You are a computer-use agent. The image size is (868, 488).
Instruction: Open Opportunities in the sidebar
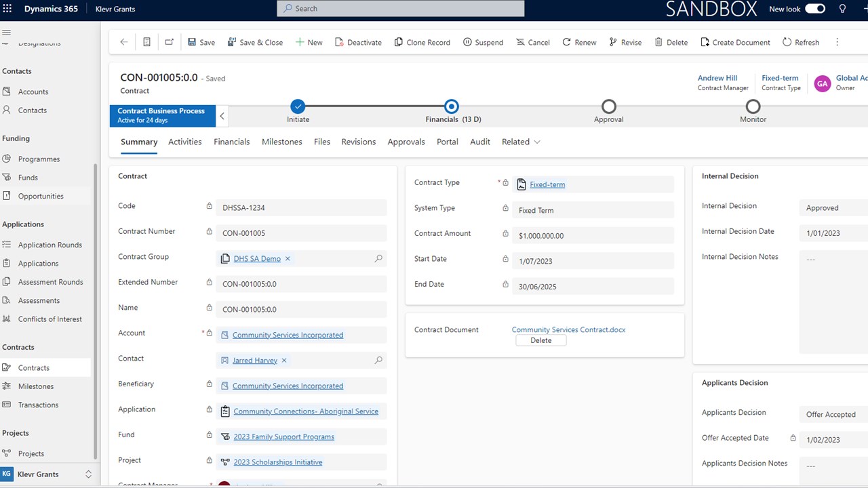[41, 196]
